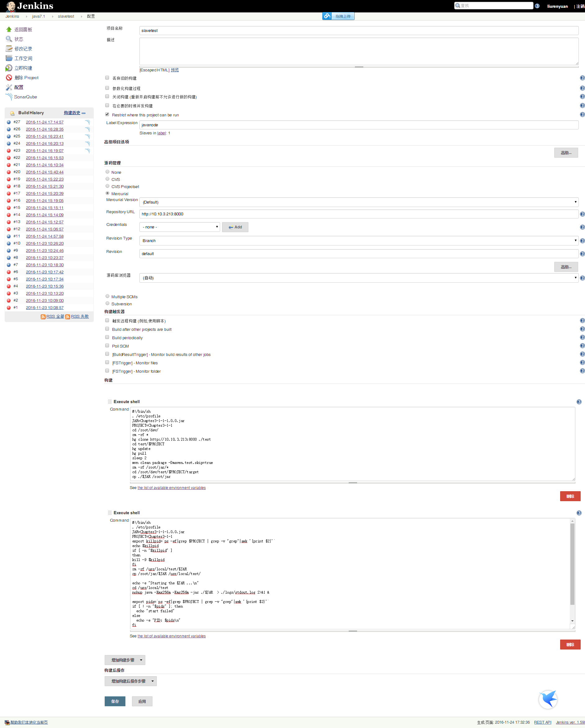Click the blue bird floating icon
Image resolution: width=585 pixels, height=728 pixels.
pos(548,699)
